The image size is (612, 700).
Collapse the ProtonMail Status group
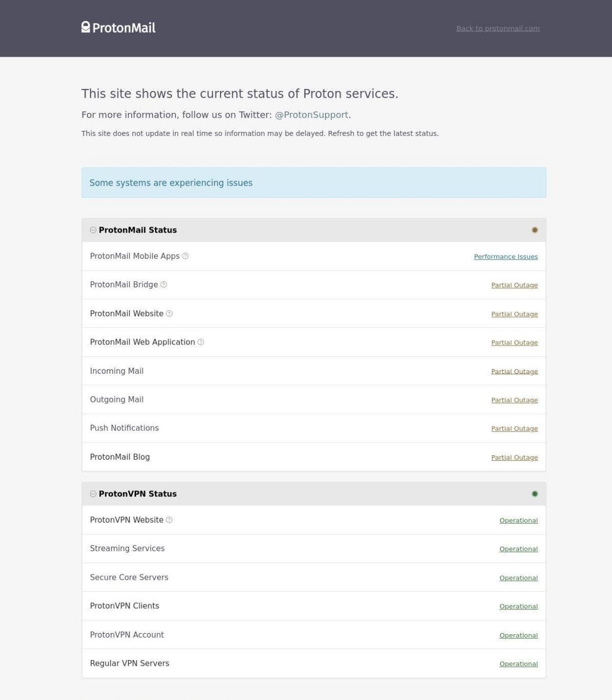pos(93,230)
